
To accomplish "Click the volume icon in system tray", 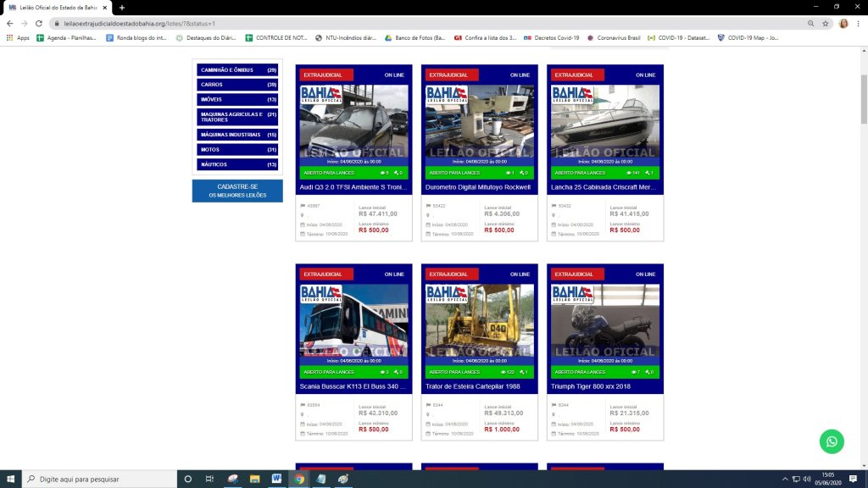I will tap(807, 480).
